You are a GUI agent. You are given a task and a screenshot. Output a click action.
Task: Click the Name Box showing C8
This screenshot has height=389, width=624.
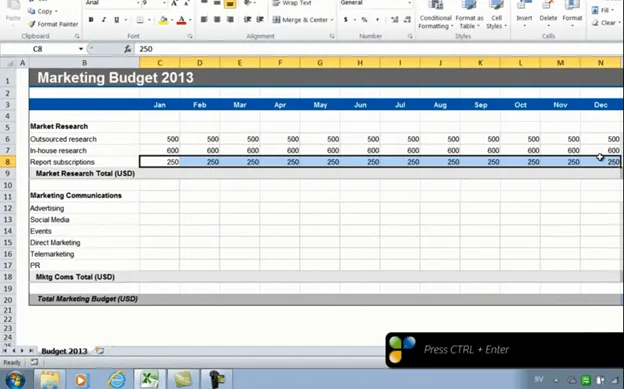click(x=39, y=49)
